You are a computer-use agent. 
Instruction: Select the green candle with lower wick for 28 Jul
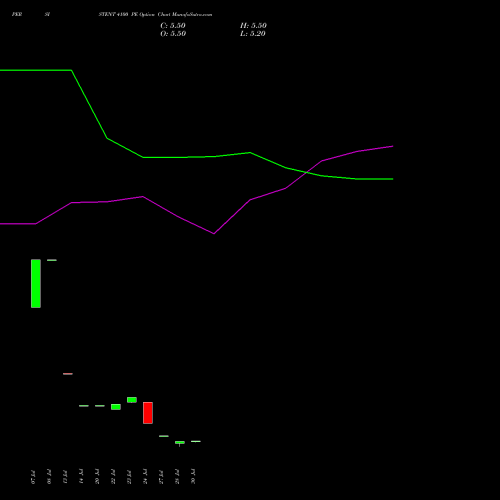(180, 443)
